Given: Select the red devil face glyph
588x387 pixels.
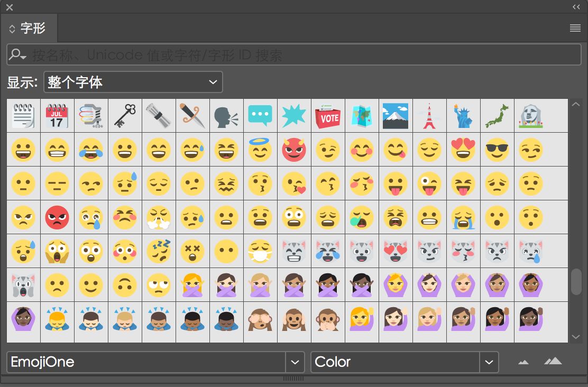Looking at the screenshot, I should tap(294, 149).
